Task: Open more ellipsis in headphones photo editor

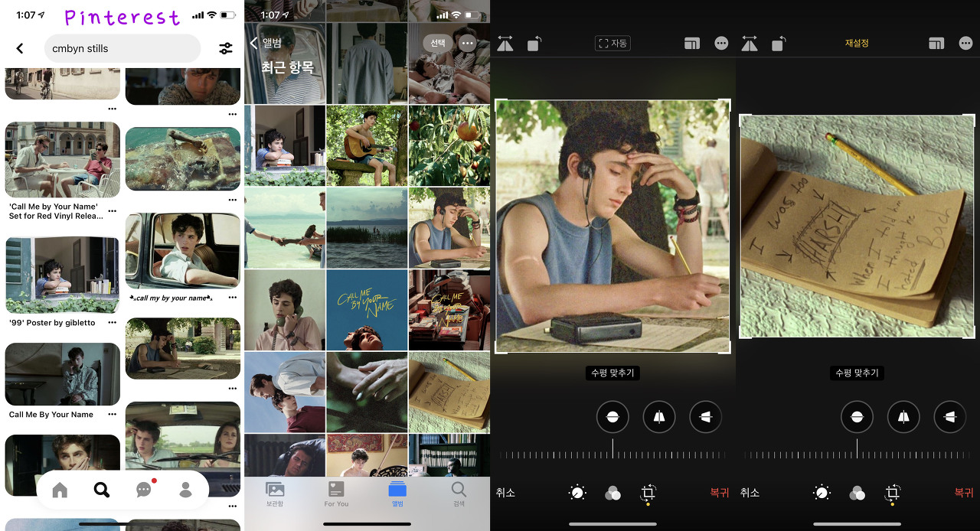Action: pyautogui.click(x=721, y=44)
